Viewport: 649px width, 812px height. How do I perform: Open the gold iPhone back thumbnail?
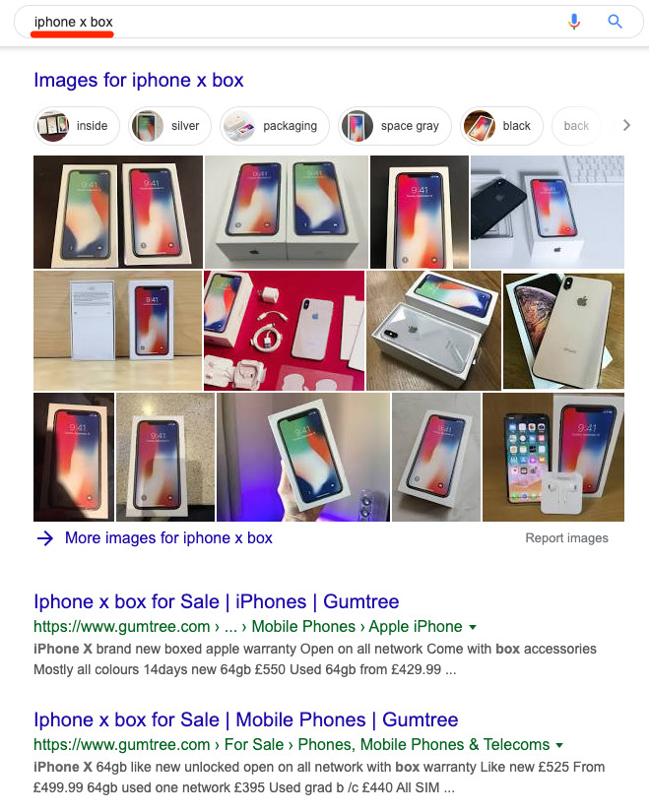coord(563,332)
